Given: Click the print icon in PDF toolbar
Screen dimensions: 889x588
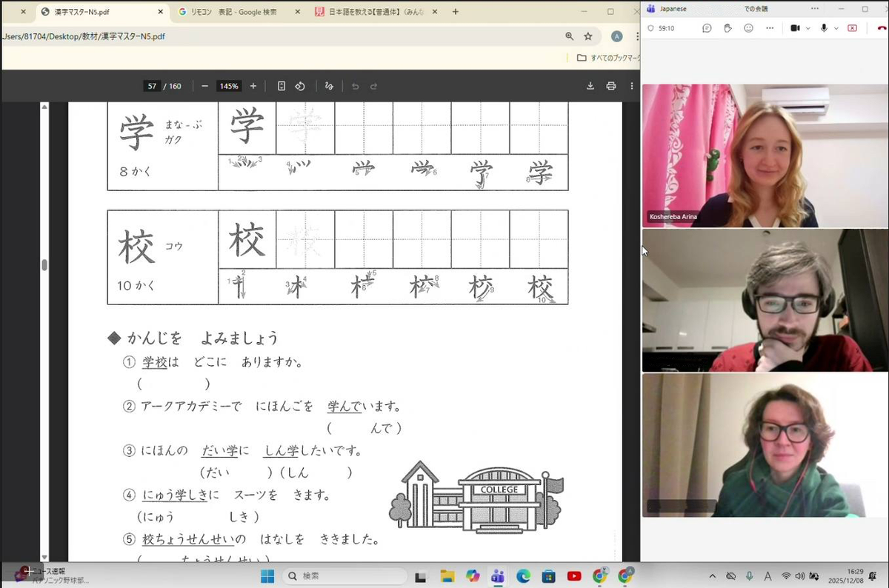Looking at the screenshot, I should tap(611, 86).
